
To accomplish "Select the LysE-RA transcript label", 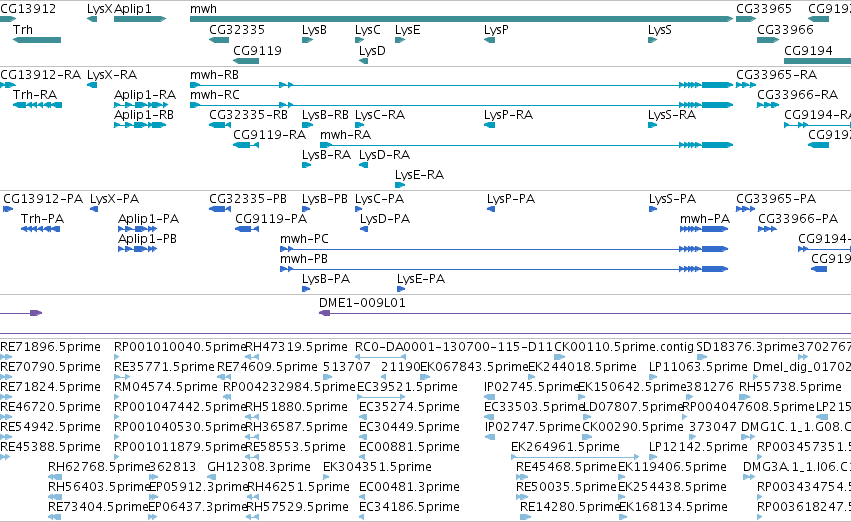I will (420, 175).
